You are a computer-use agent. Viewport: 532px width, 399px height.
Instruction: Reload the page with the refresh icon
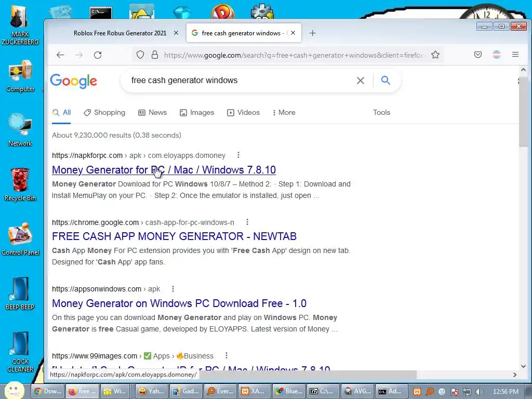[x=98, y=55]
